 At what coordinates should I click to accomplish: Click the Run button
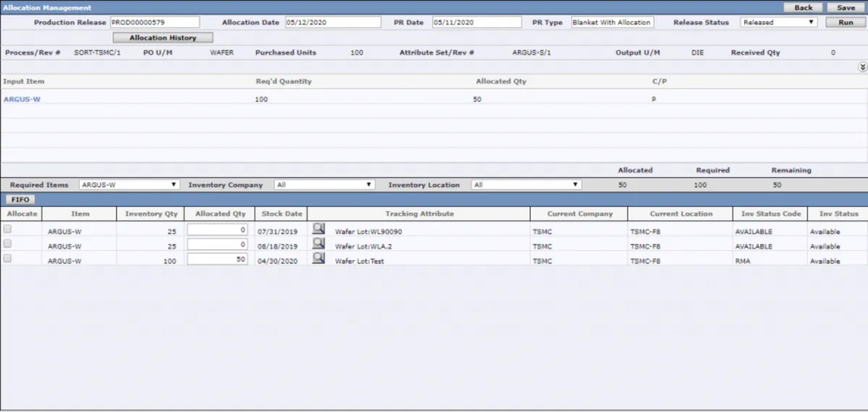[846, 22]
